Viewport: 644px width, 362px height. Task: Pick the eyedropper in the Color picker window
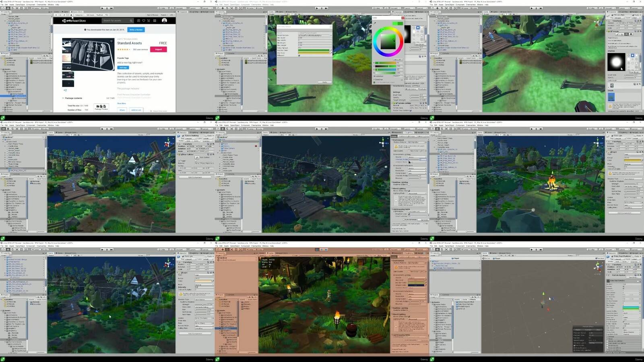[x=375, y=23]
